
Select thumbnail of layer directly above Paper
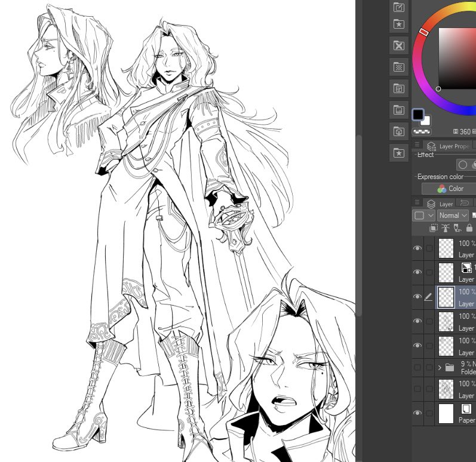coord(446,389)
